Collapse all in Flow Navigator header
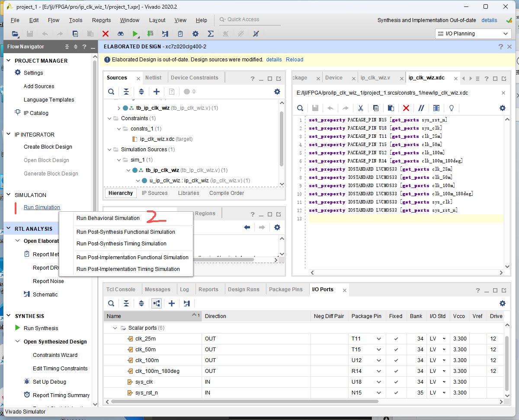The image size is (519, 420). click(67, 47)
